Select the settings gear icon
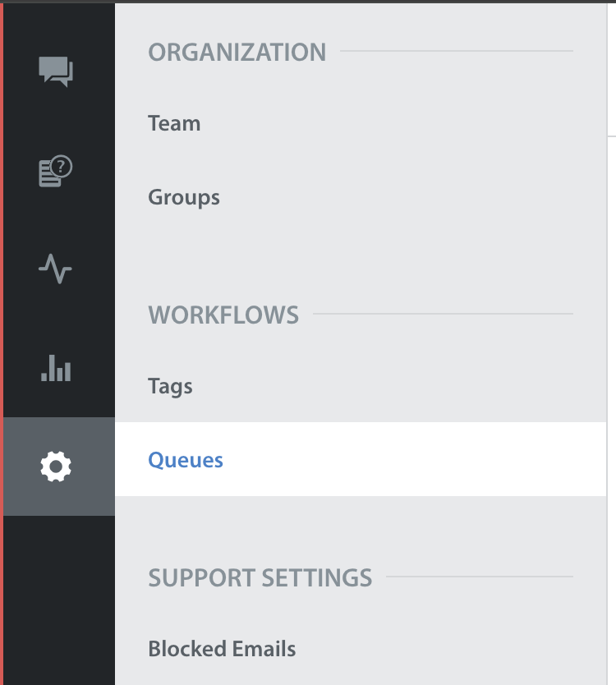The height and width of the screenshot is (685, 616). point(56,467)
